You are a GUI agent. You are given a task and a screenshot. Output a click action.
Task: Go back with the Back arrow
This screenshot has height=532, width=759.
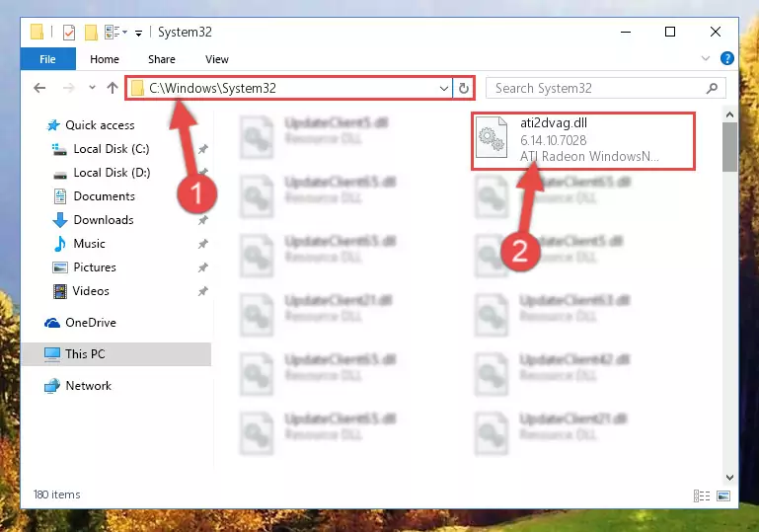point(39,88)
